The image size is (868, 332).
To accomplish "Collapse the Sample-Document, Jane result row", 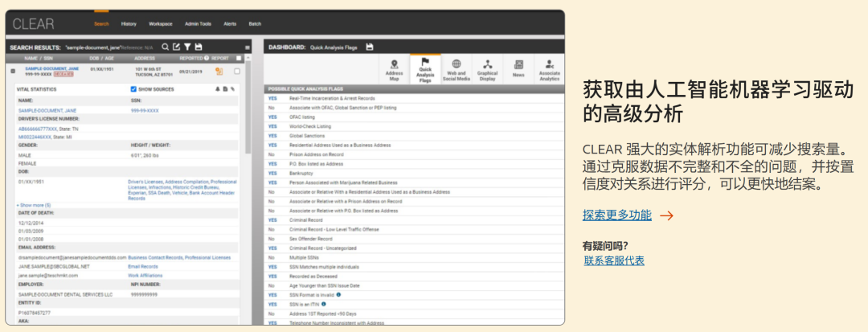I will point(12,72).
